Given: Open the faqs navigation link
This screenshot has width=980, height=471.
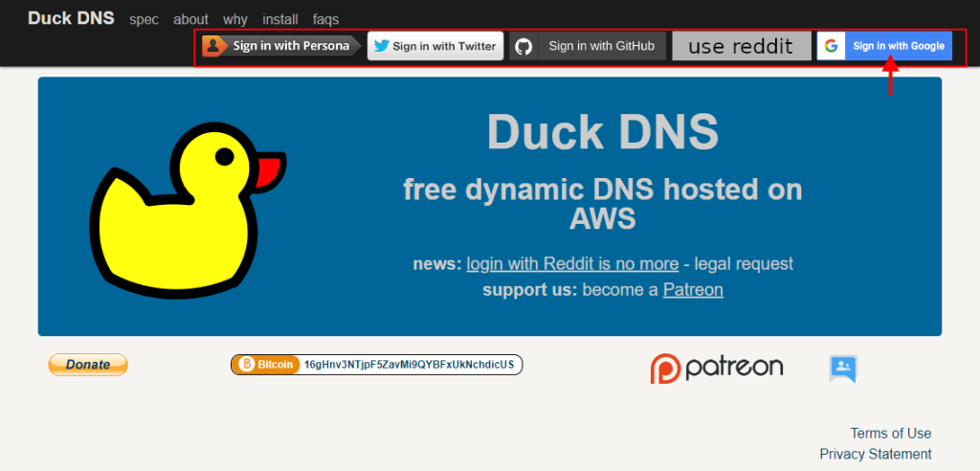Looking at the screenshot, I should pos(325,19).
